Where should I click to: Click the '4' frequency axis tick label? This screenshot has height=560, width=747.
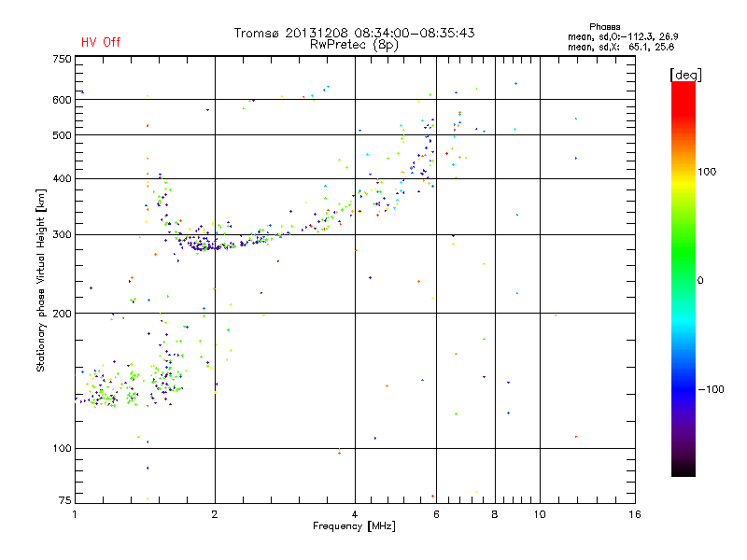(355, 514)
